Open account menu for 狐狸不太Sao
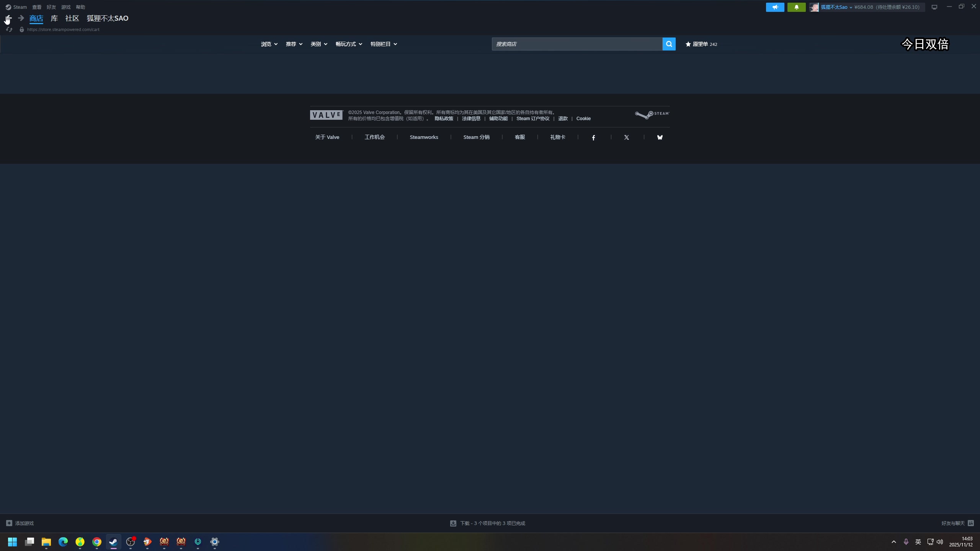This screenshot has width=980, height=551. pos(834,7)
